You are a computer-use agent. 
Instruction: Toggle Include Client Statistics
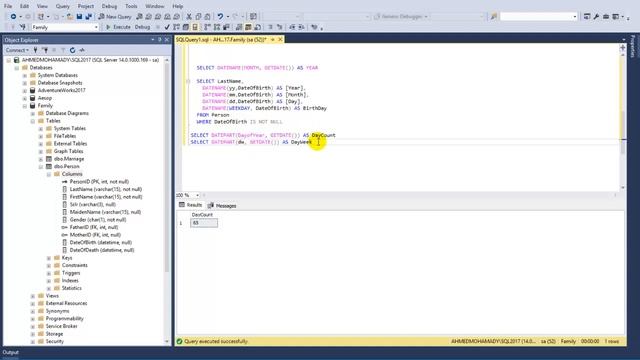pos(226,27)
